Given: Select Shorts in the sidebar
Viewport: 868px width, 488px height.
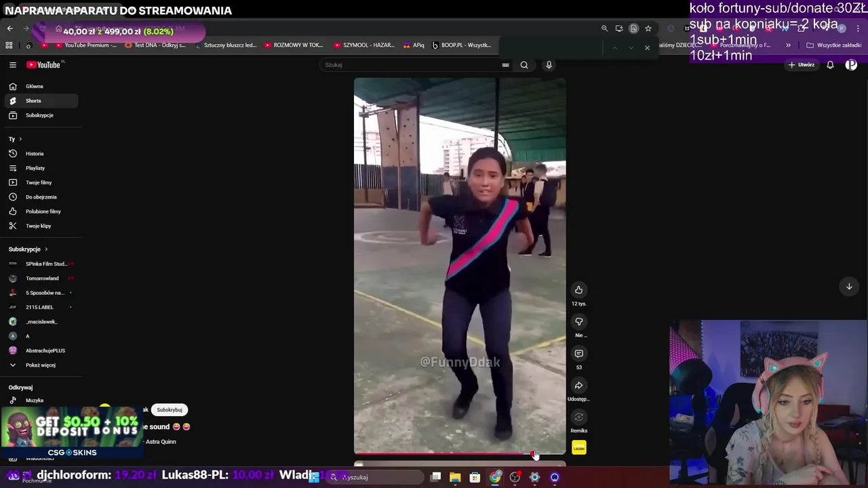Looking at the screenshot, I should click(41, 100).
